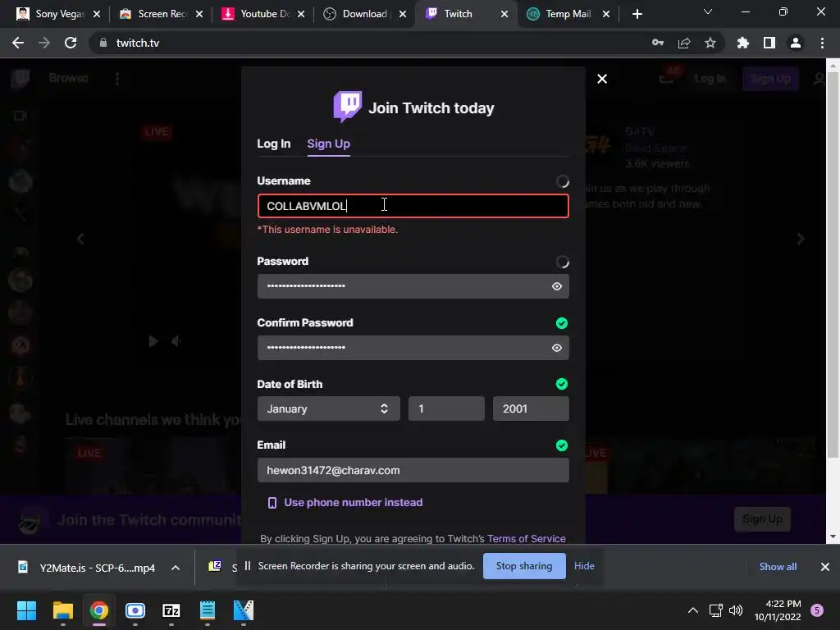Click the Twitch logo in dialog header
The image size is (840, 630).
[348, 106]
